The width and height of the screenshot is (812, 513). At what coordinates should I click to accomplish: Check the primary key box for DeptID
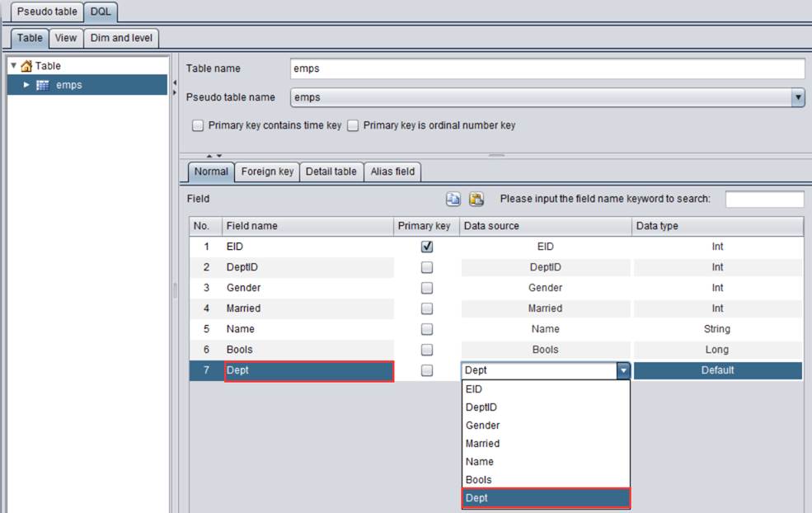coord(427,267)
